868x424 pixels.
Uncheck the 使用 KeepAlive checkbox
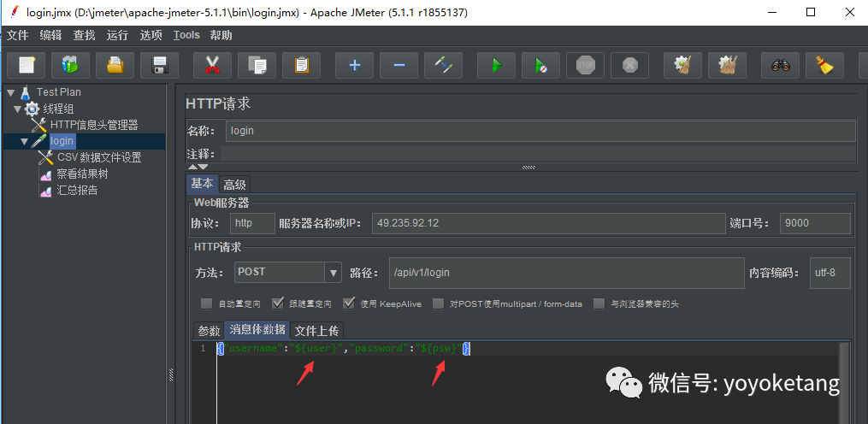(348, 303)
